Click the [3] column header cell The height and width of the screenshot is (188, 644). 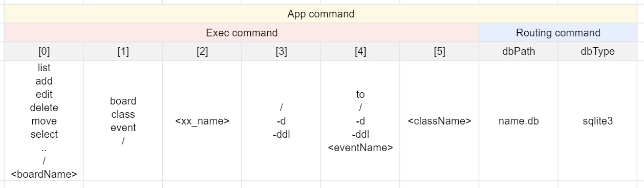(x=281, y=52)
